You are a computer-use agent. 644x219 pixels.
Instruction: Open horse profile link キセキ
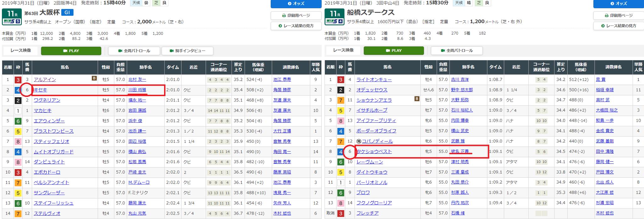tap(41, 90)
